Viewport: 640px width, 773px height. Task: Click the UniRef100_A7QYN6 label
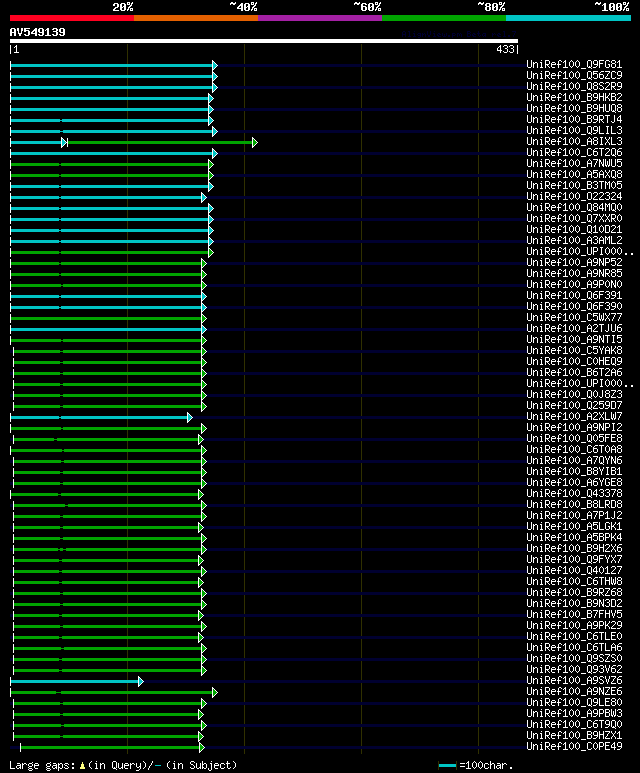pos(574,460)
